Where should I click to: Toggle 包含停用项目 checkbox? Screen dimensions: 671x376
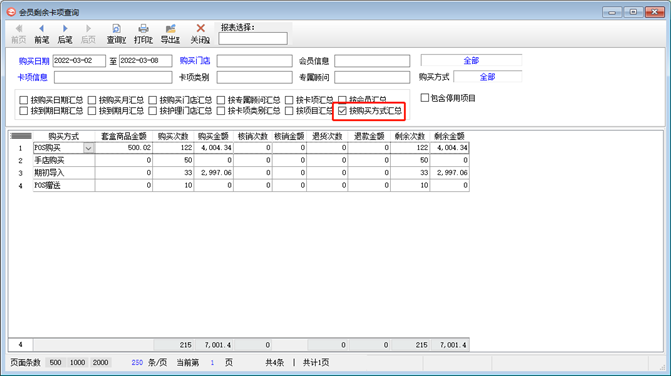[425, 98]
